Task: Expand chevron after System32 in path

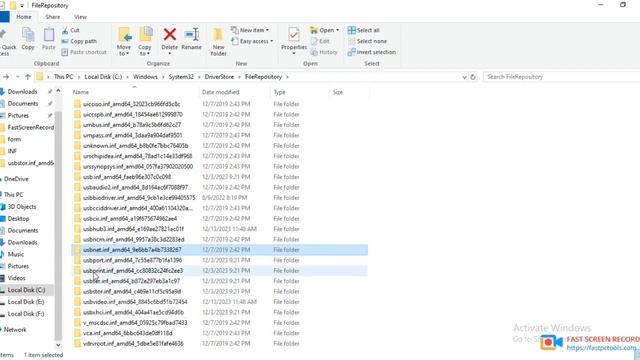Action: click(199, 77)
